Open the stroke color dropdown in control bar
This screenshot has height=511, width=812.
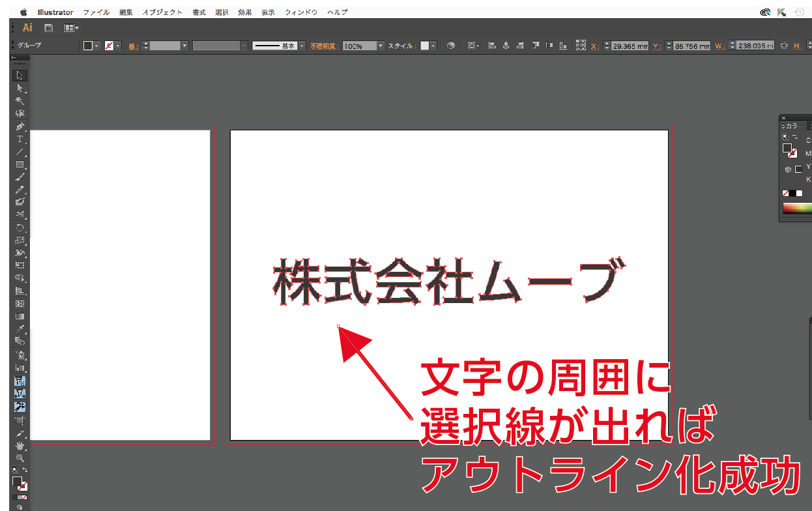pyautogui.click(x=118, y=46)
